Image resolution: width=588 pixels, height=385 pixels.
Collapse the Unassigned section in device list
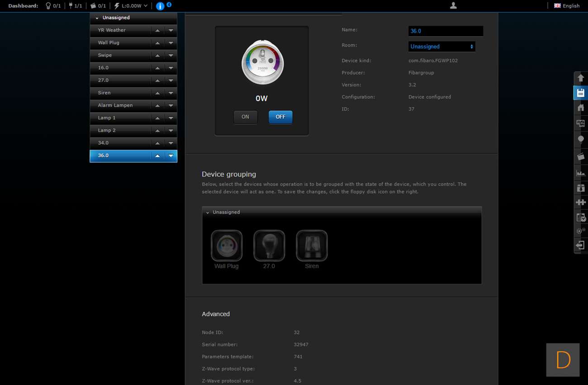(x=97, y=18)
